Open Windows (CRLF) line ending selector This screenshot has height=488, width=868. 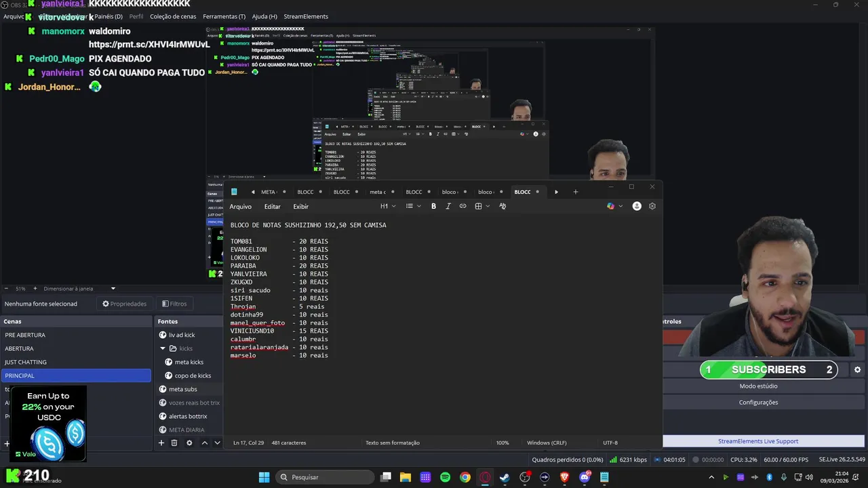tap(547, 443)
